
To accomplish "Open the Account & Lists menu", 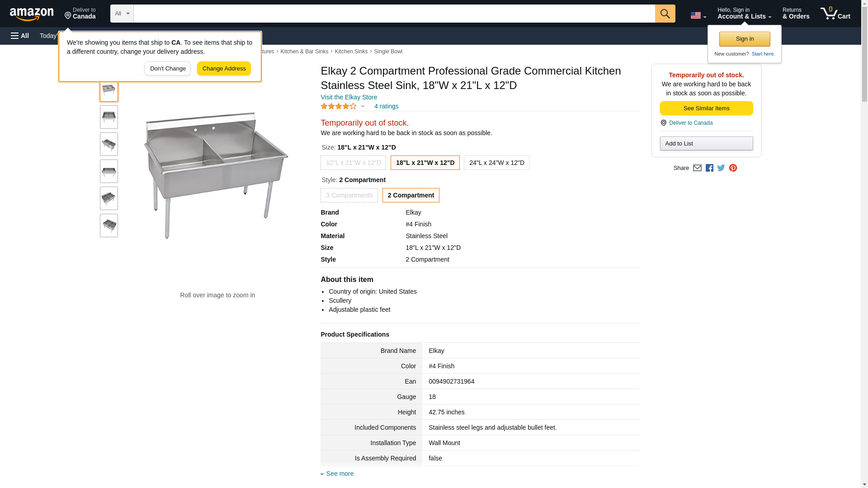I will 744,14.
